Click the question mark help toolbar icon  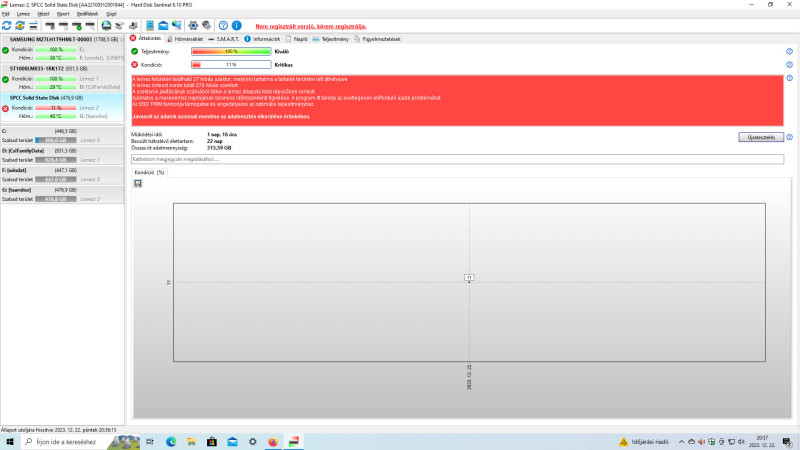(223, 26)
